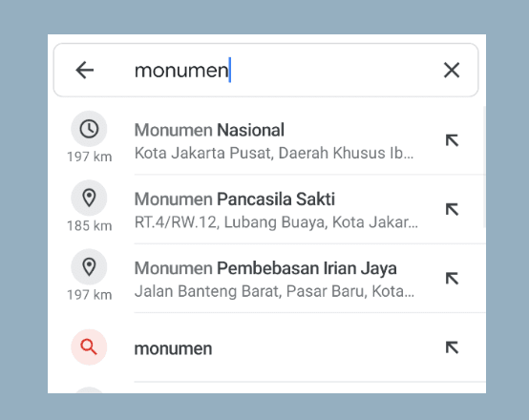Fill query with Pancasila Sakti arrow
The height and width of the screenshot is (420, 529).
452,209
